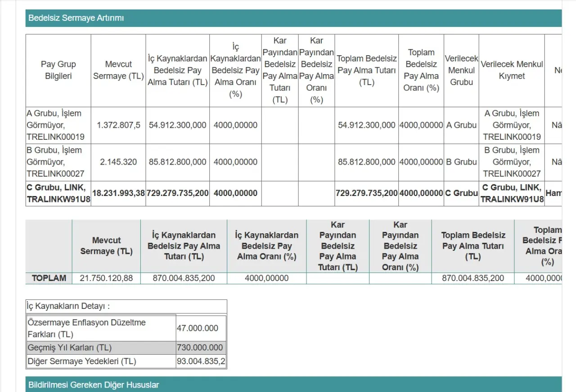Click Mevcut Sermaye (TL) header in top table
This screenshot has width=576, height=392.
(118, 70)
